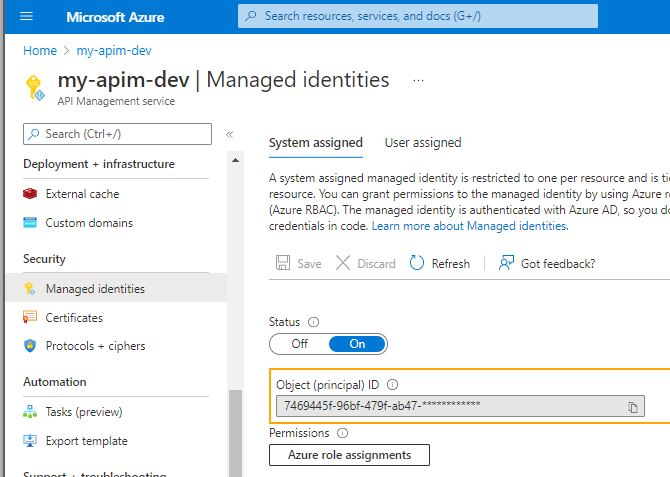
Task: Open the ellipsis more options next to the title
Action: (x=418, y=80)
